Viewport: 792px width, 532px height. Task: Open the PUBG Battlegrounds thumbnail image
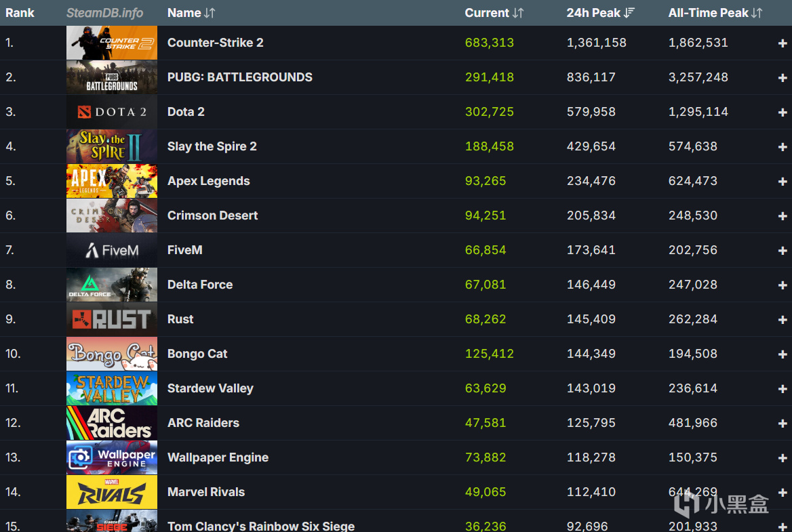(112, 77)
